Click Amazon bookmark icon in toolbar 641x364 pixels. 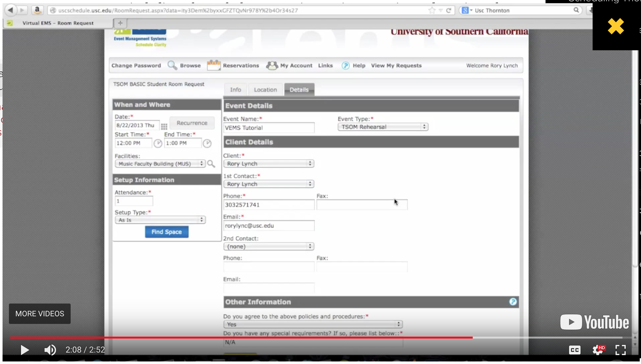point(37,10)
